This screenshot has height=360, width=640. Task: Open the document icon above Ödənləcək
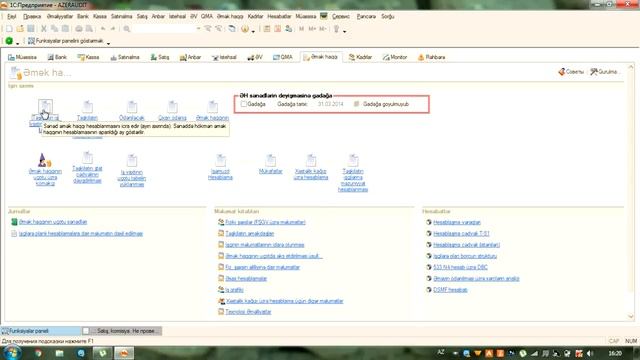(131, 107)
